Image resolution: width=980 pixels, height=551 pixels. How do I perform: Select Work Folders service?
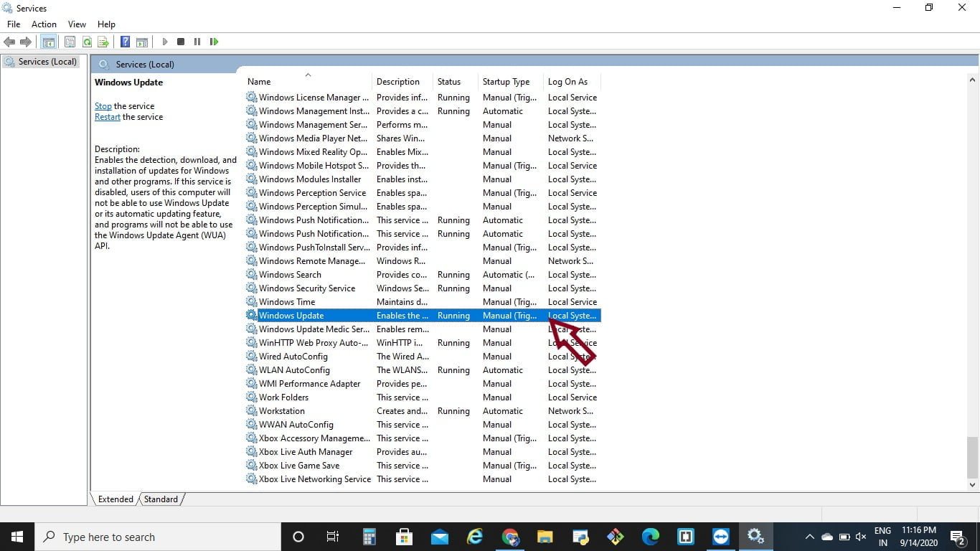(x=423, y=397)
